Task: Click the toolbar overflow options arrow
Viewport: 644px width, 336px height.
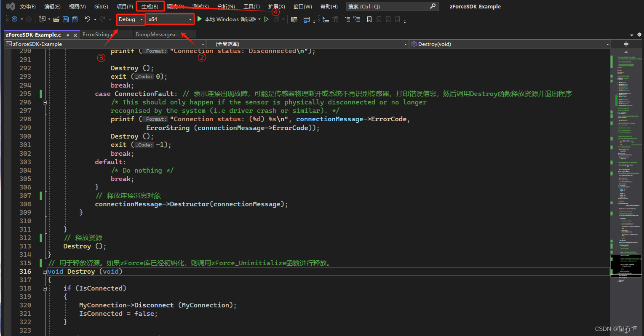Action: (405, 21)
